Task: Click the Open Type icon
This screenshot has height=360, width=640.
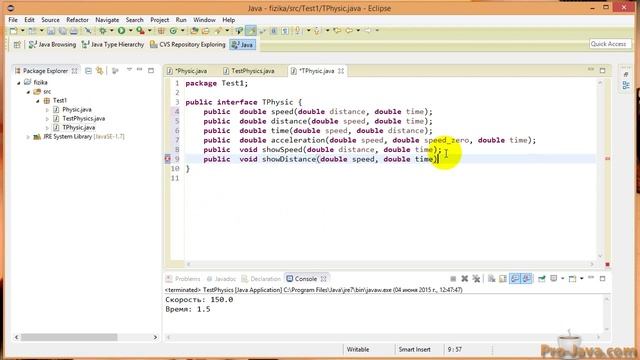Action: coord(194,31)
